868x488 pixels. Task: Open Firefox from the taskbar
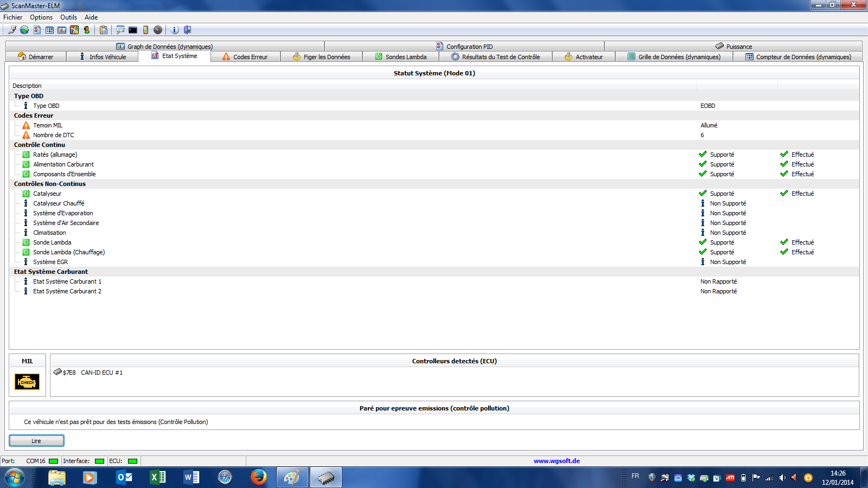[258, 477]
